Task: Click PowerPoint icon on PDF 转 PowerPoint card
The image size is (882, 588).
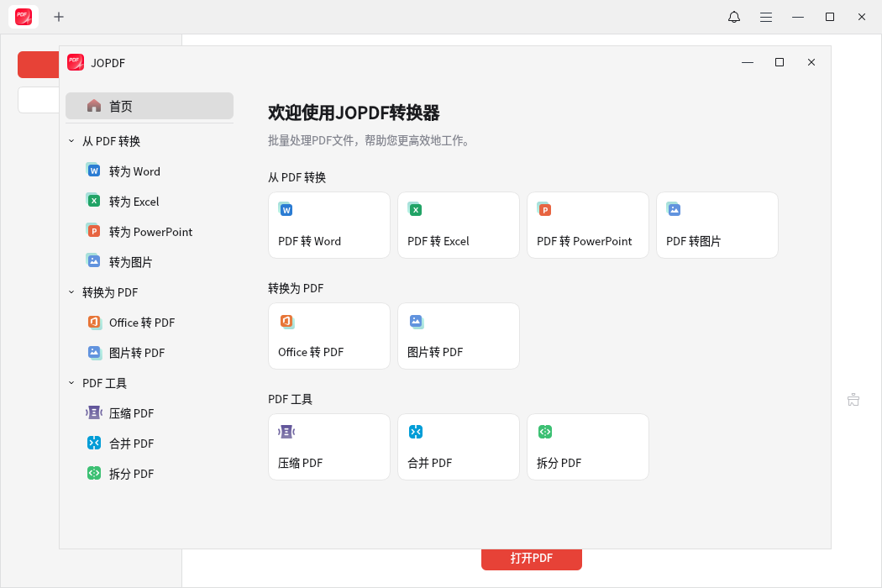Action: coord(544,209)
